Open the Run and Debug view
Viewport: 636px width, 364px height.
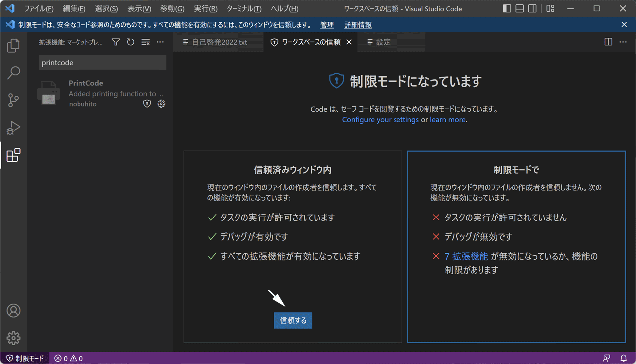point(13,128)
